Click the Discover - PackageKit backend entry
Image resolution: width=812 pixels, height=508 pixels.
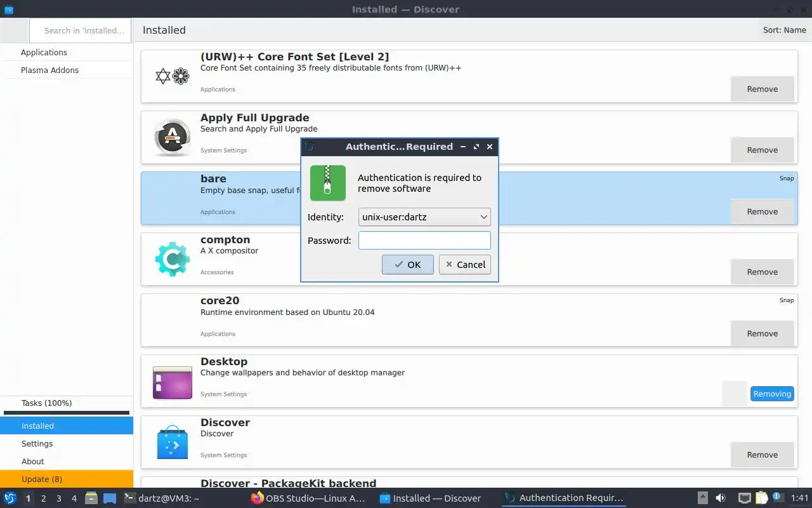point(469,483)
